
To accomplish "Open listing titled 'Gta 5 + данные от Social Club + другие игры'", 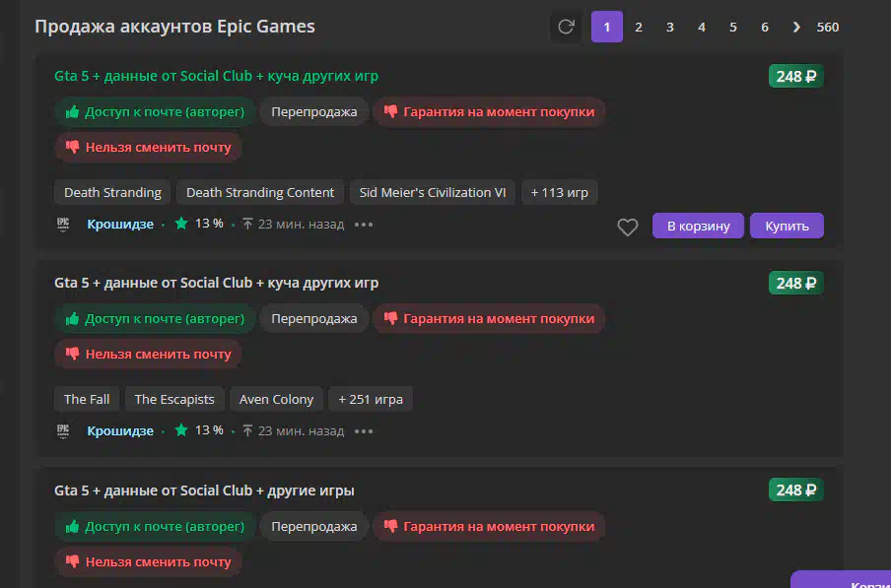I will click(x=204, y=490).
